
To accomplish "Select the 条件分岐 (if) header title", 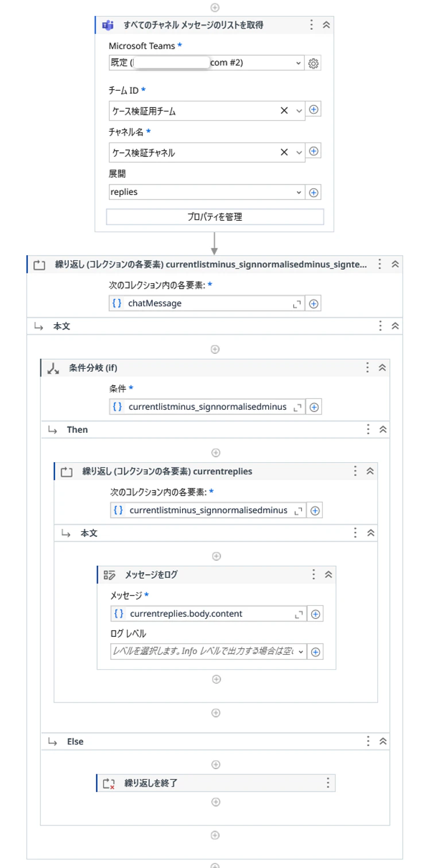I will pos(93,368).
